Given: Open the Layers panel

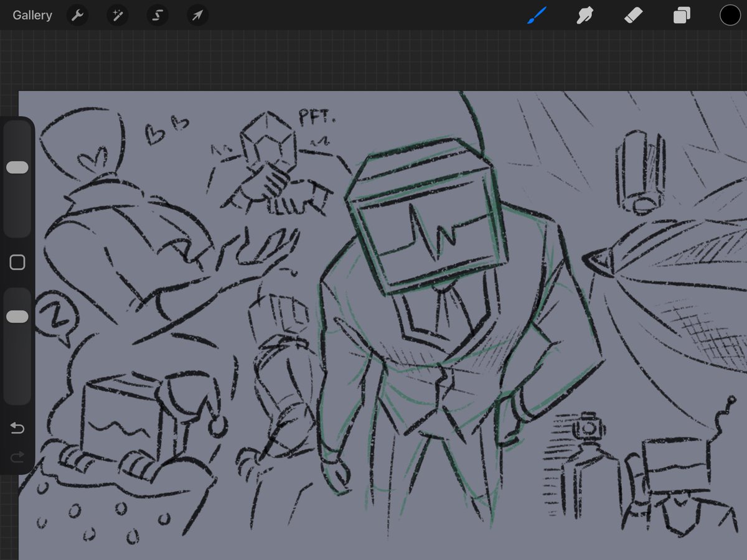Looking at the screenshot, I should tap(682, 15).
